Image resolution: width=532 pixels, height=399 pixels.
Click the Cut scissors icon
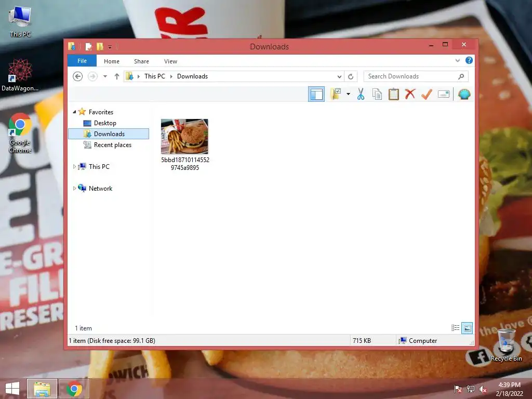(x=361, y=94)
